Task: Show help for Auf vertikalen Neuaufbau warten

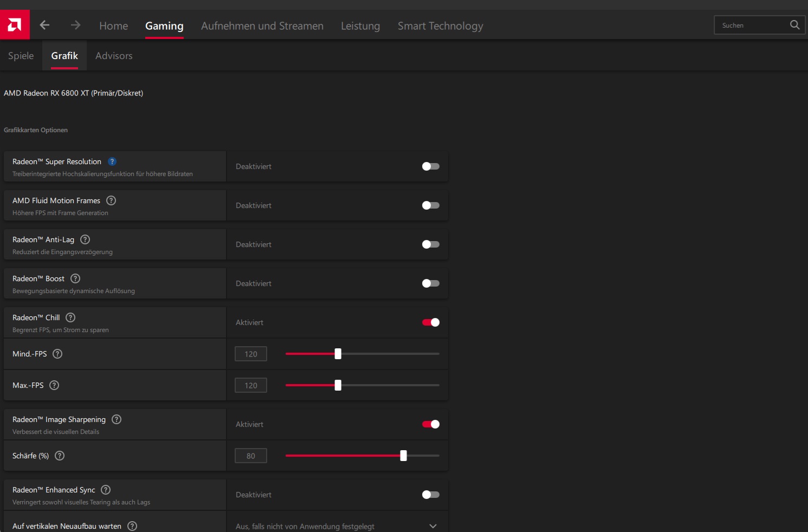Action: coord(132,526)
